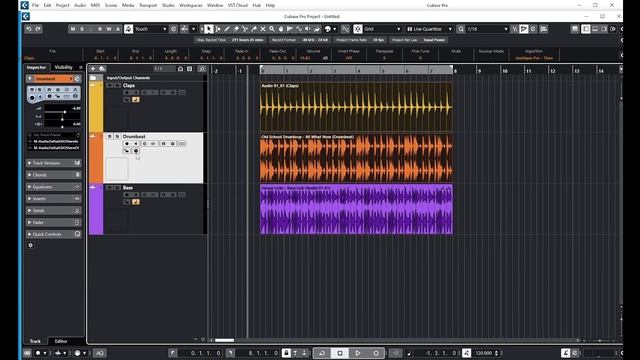Toggle global Solo S state button
The image size is (640, 360).
tap(82, 29)
